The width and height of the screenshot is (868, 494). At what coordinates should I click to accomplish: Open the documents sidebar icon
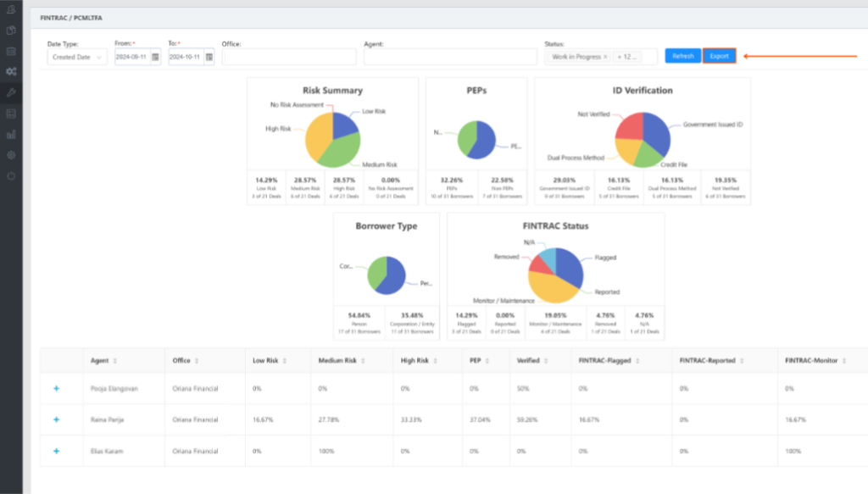point(11,31)
